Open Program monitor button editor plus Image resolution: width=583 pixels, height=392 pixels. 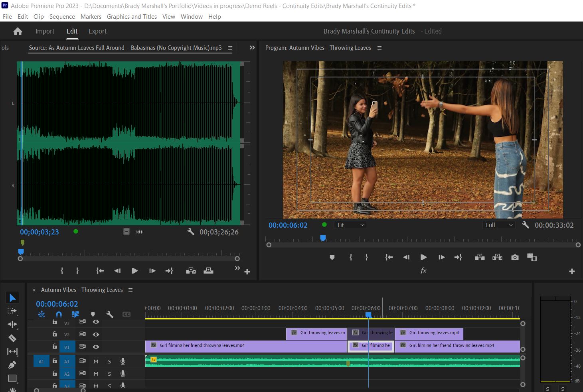coord(572,271)
